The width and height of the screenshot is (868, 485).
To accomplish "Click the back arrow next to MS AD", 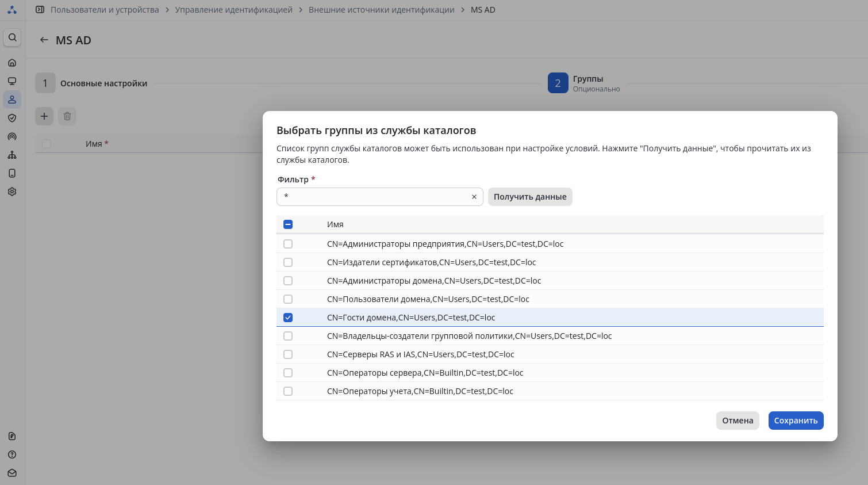I will [x=44, y=40].
